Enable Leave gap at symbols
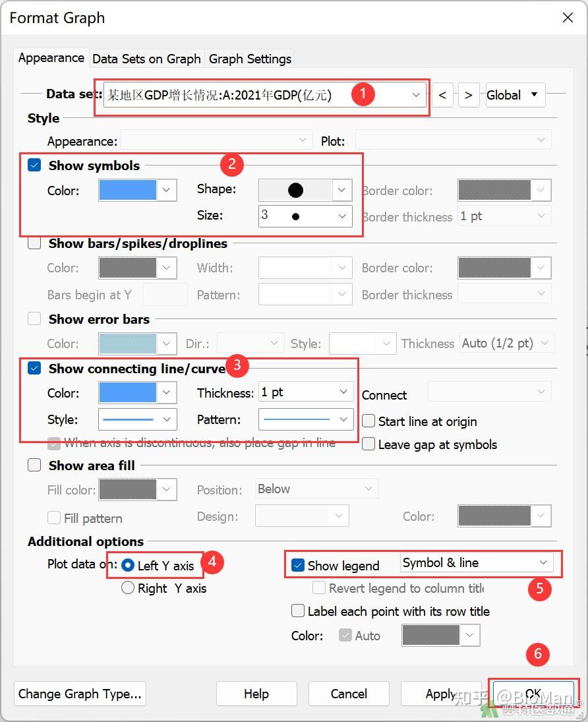 point(368,444)
